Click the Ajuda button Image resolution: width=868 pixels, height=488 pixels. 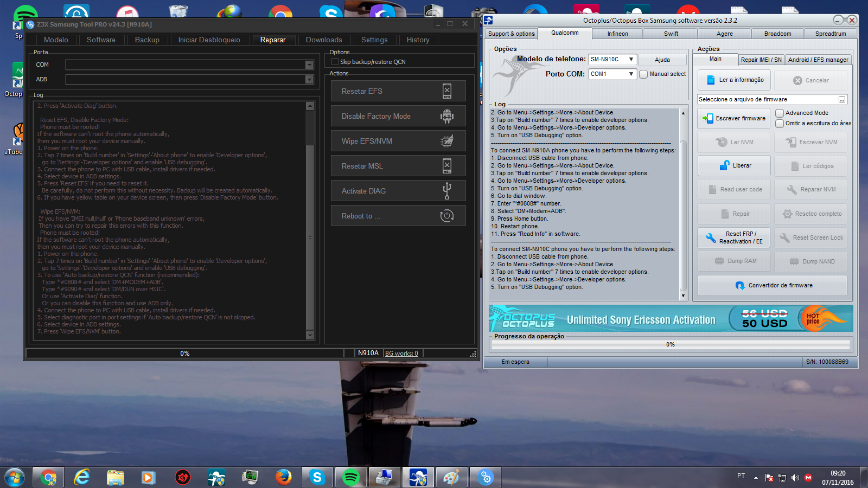662,60
